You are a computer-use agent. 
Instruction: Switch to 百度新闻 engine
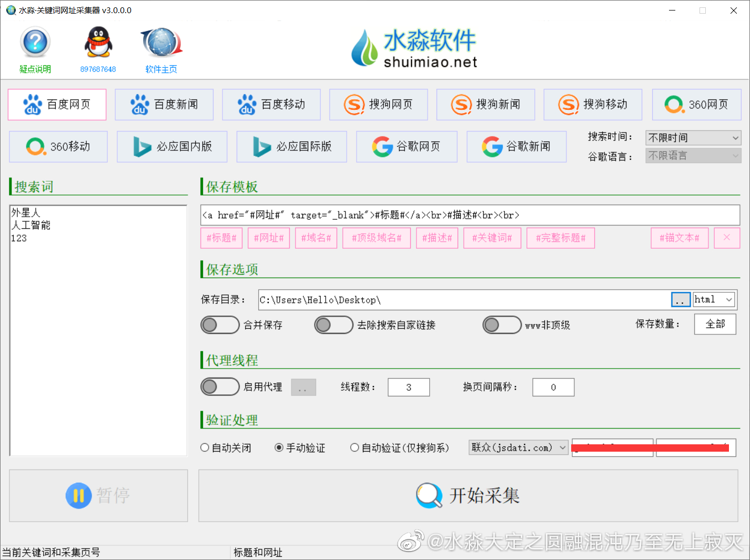pos(164,105)
